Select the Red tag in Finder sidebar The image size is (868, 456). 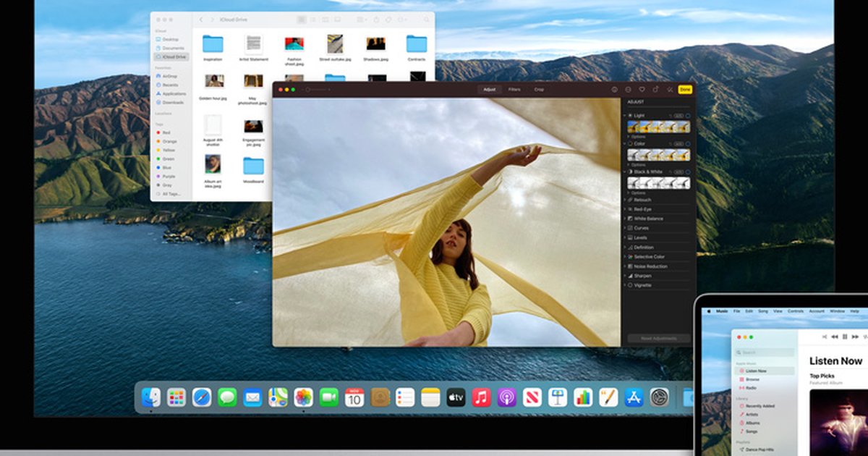tap(163, 132)
